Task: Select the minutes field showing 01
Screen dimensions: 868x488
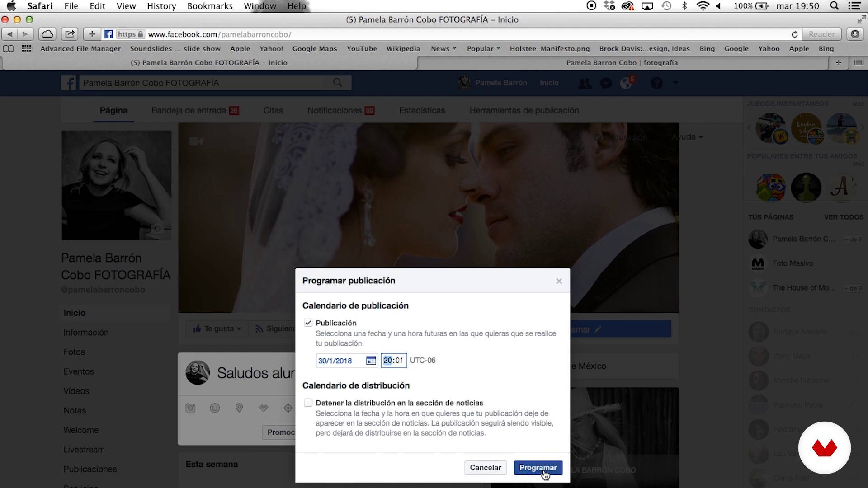Action: tap(399, 360)
